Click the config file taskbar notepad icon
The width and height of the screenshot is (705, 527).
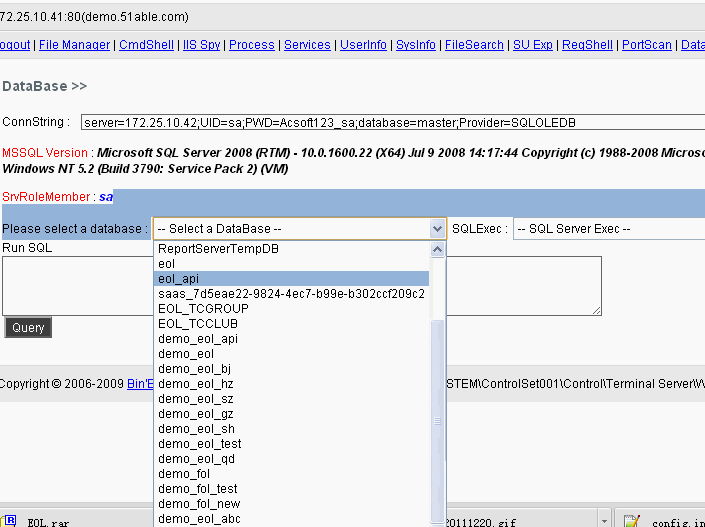pyautogui.click(x=632, y=522)
